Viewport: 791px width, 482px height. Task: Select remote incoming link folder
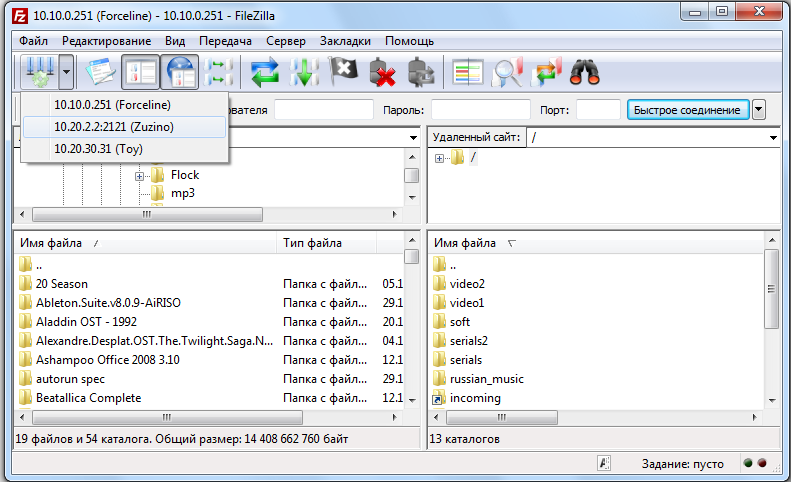[475, 398]
